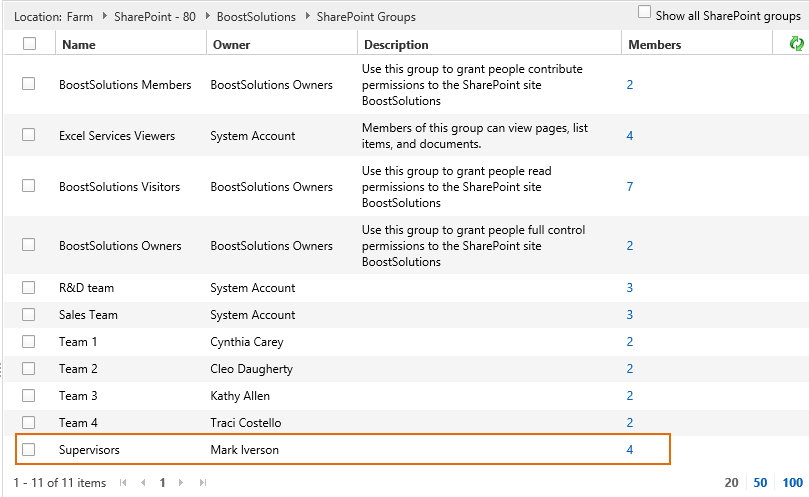Open the BoostSolutions breadcrumb link
This screenshot has width=809, height=497.
tap(258, 17)
